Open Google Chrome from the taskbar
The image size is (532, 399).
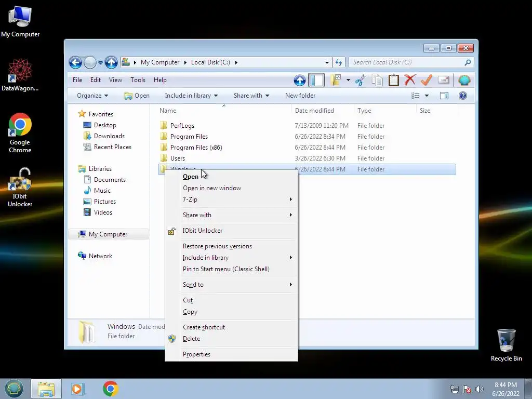[x=111, y=389]
